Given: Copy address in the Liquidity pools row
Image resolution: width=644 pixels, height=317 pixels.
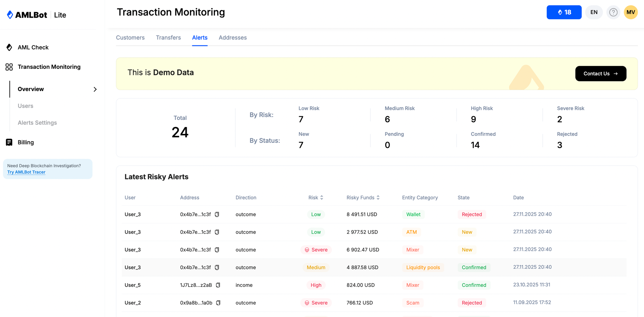Looking at the screenshot, I should tap(217, 267).
